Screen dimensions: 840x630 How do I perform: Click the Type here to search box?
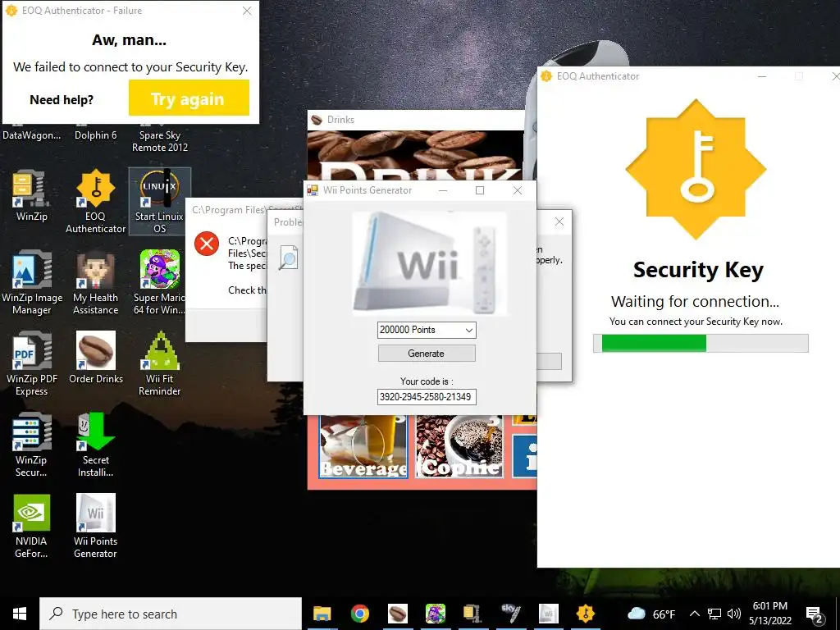171,614
